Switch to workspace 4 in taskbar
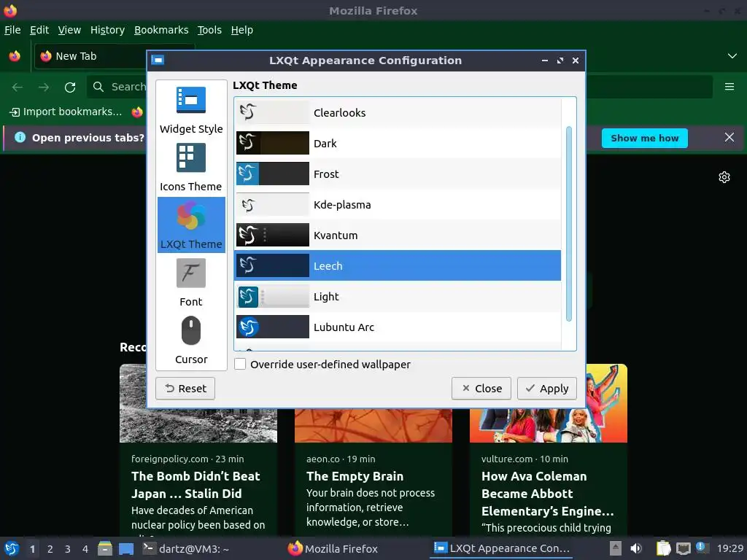The width and height of the screenshot is (747, 560). pyautogui.click(x=85, y=549)
